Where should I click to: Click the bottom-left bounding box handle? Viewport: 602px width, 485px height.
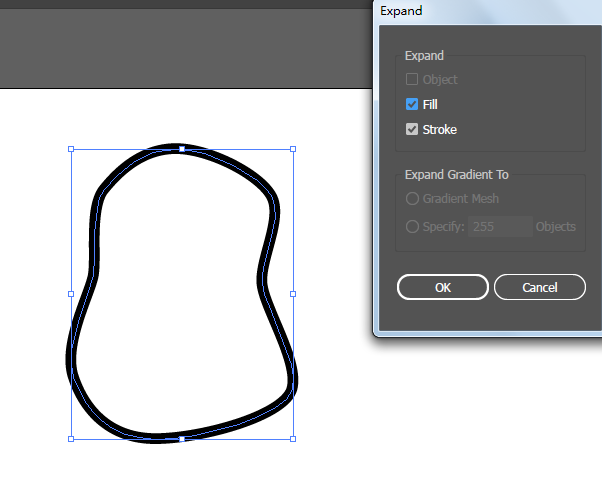click(71, 438)
